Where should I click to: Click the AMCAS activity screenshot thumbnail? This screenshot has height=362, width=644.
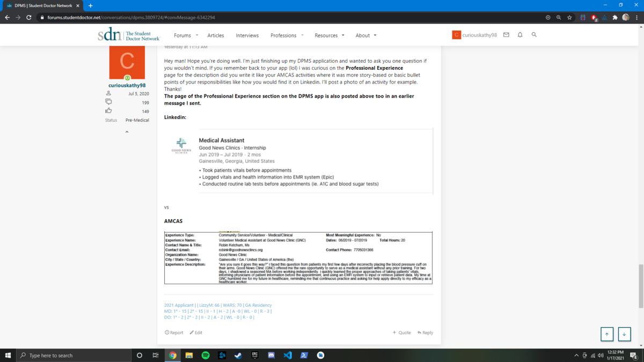pos(298,258)
